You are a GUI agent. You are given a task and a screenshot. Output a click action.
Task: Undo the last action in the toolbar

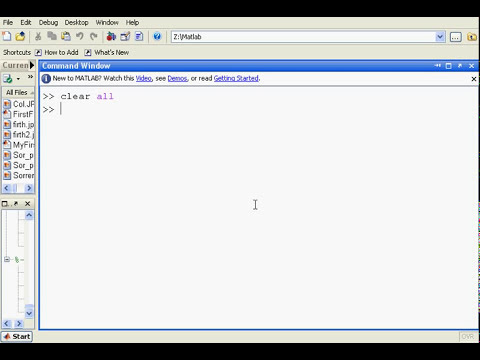80,36
